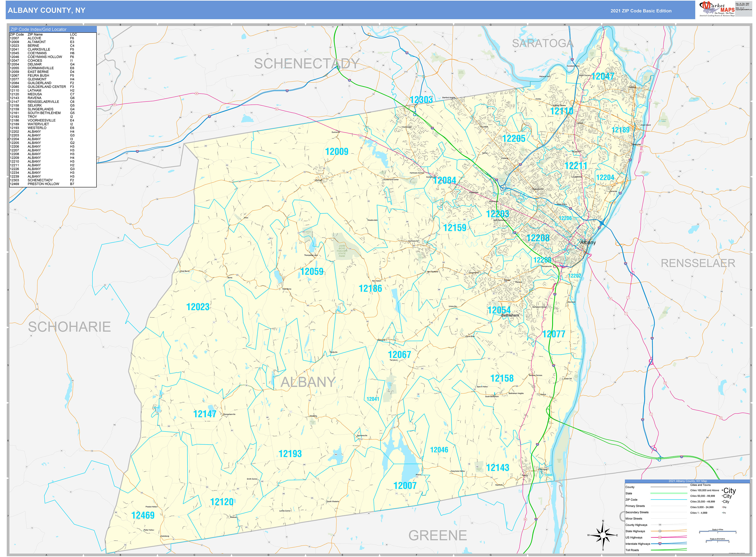
Task: Click the '2021 Albany County, NY Map' legend header
Action: [x=687, y=481]
